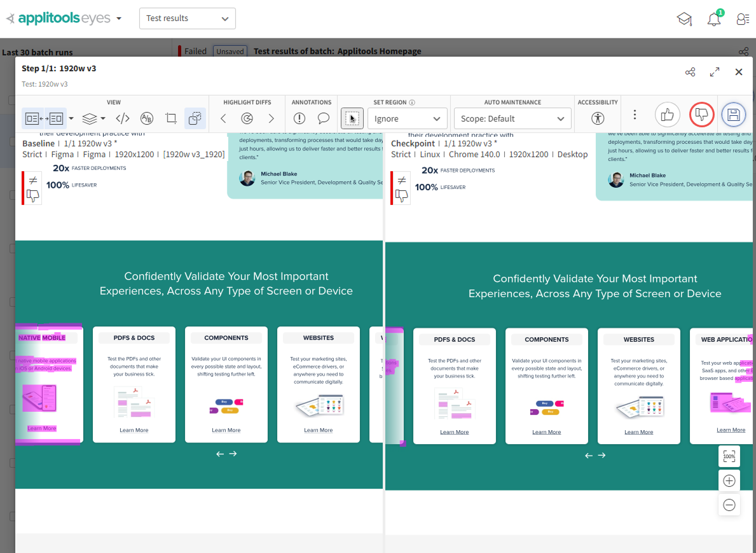
Task: Open the three-dot more options menu
Action: 635,115
